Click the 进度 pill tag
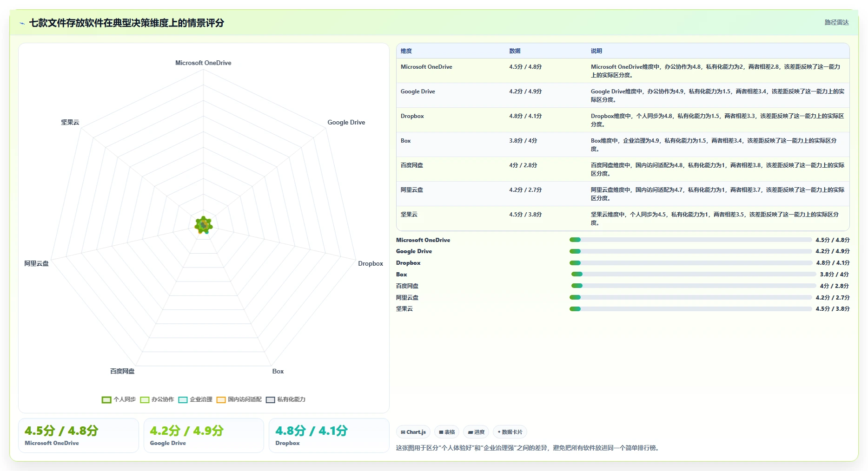868x471 pixels. click(x=476, y=432)
